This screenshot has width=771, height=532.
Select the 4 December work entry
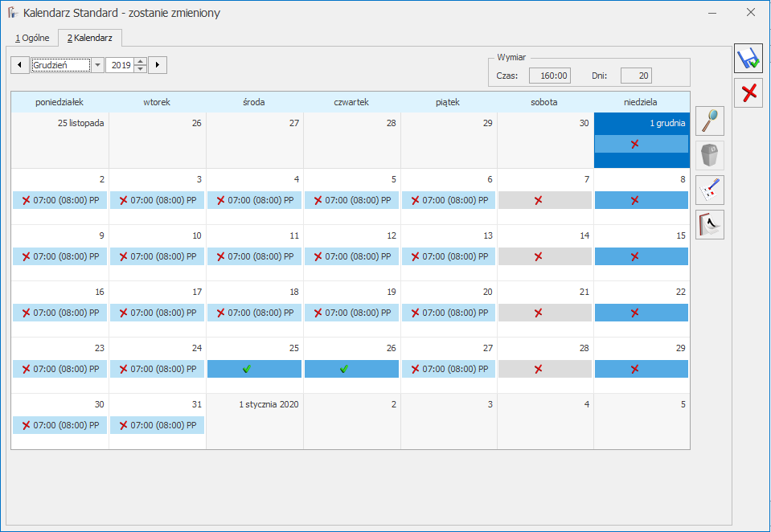tap(254, 200)
